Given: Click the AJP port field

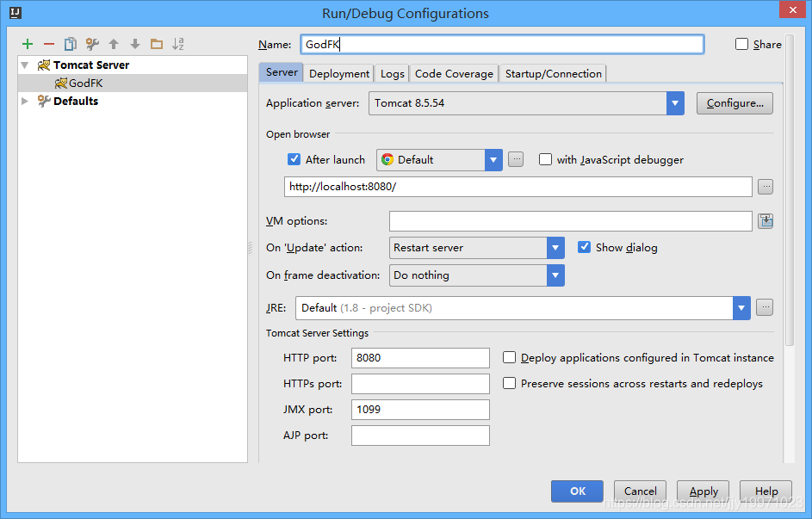Looking at the screenshot, I should 420,436.
